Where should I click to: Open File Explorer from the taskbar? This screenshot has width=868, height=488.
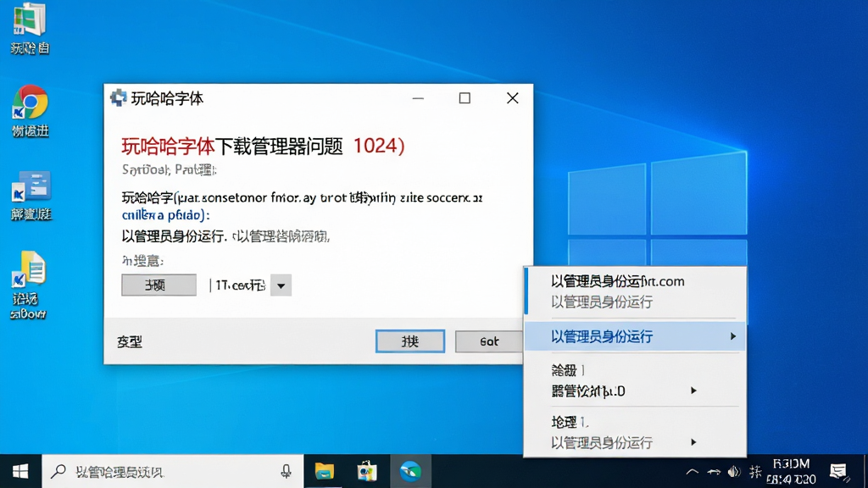(x=325, y=471)
